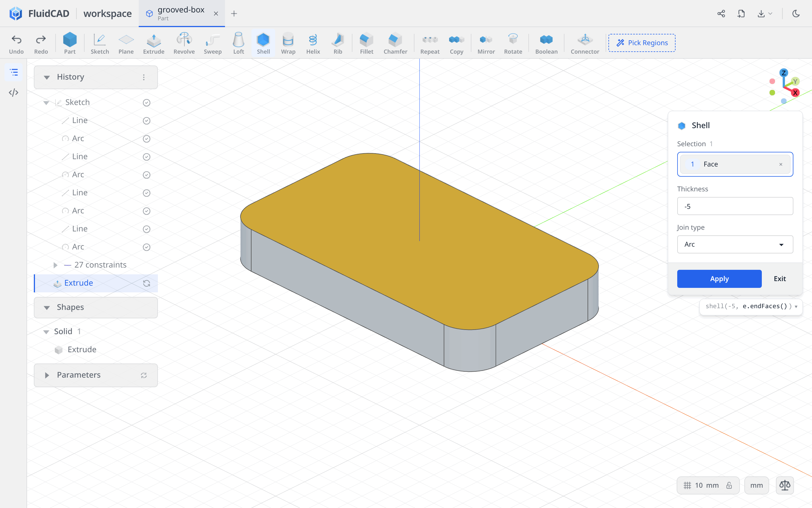Select the Extrude tool in toolbar
The width and height of the screenshot is (812, 508).
[154, 43]
